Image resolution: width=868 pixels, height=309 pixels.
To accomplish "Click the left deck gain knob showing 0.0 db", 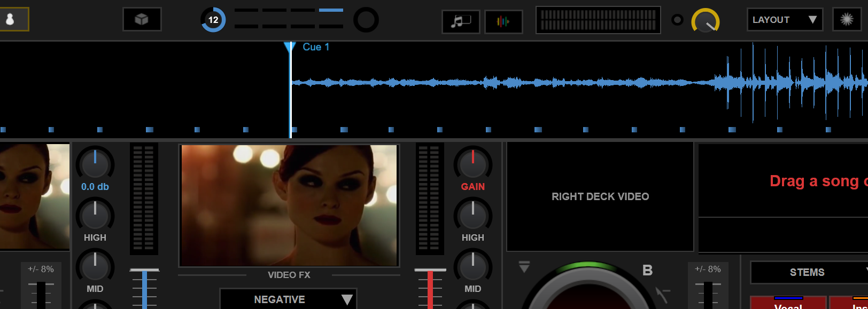I will 95,164.
